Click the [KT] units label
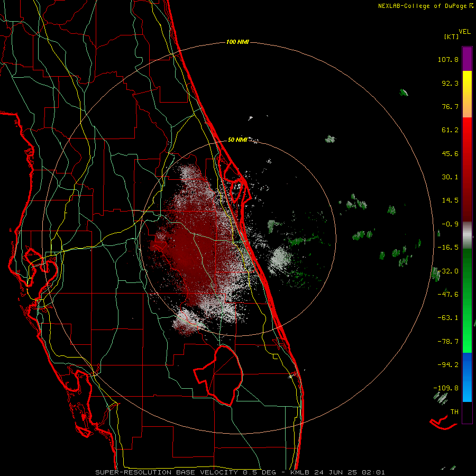Screen dimensions: 476x476 tap(452, 37)
